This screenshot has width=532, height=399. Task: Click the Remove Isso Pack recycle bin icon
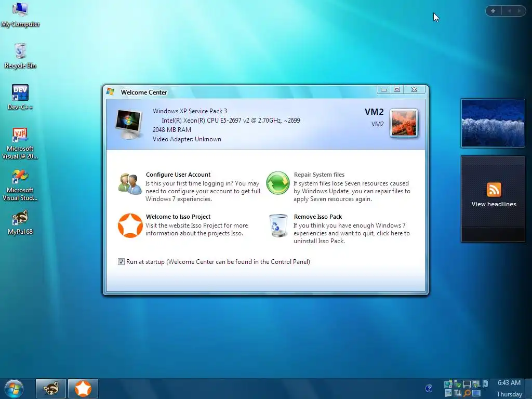pyautogui.click(x=278, y=225)
